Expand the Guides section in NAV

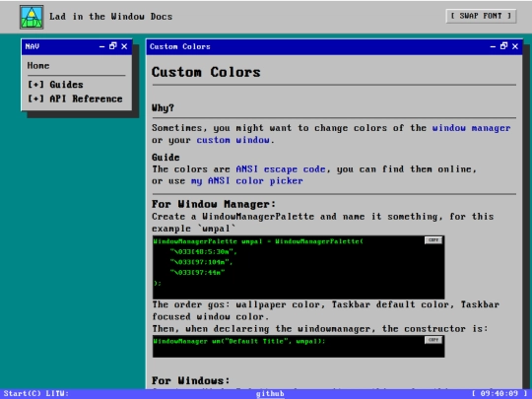[55, 85]
